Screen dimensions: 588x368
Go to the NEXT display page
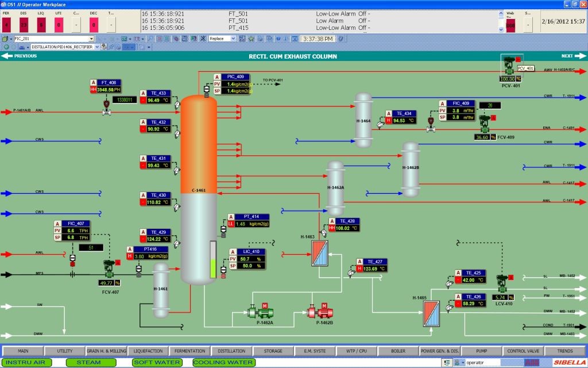tap(572, 56)
